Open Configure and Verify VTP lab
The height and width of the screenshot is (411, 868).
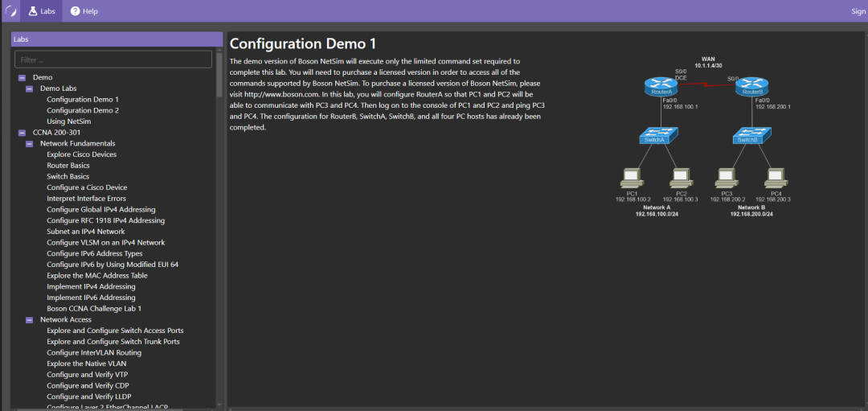tap(87, 375)
